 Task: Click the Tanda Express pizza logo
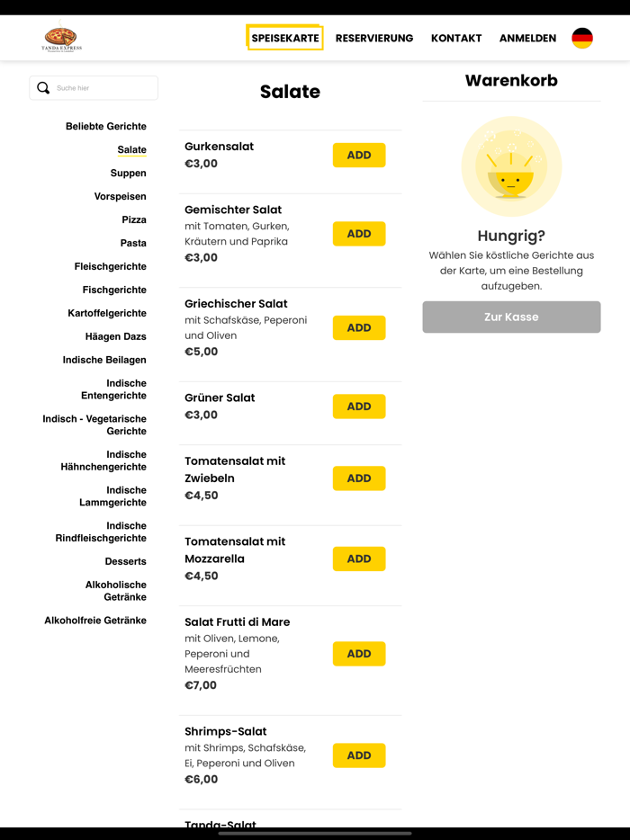pos(61,39)
